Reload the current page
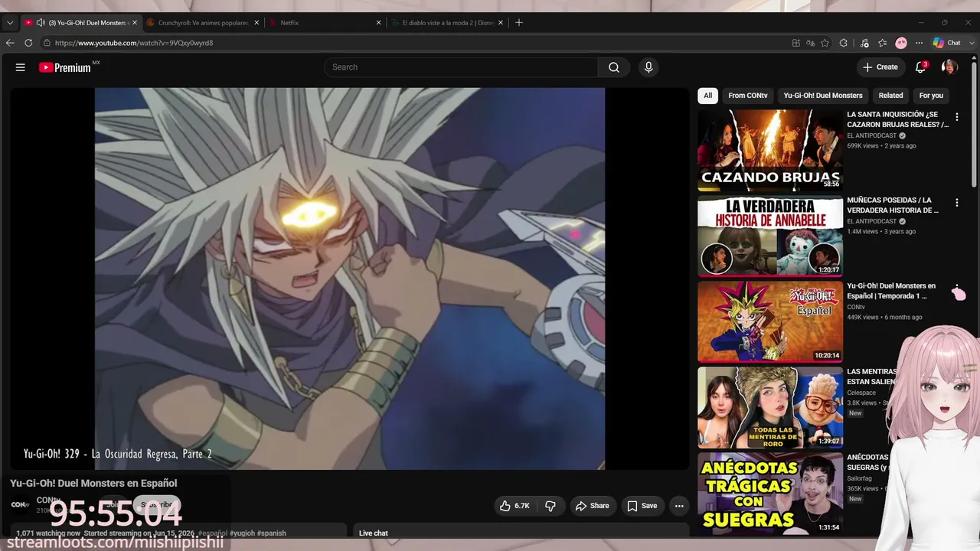The width and height of the screenshot is (980, 551). pyautogui.click(x=28, y=43)
